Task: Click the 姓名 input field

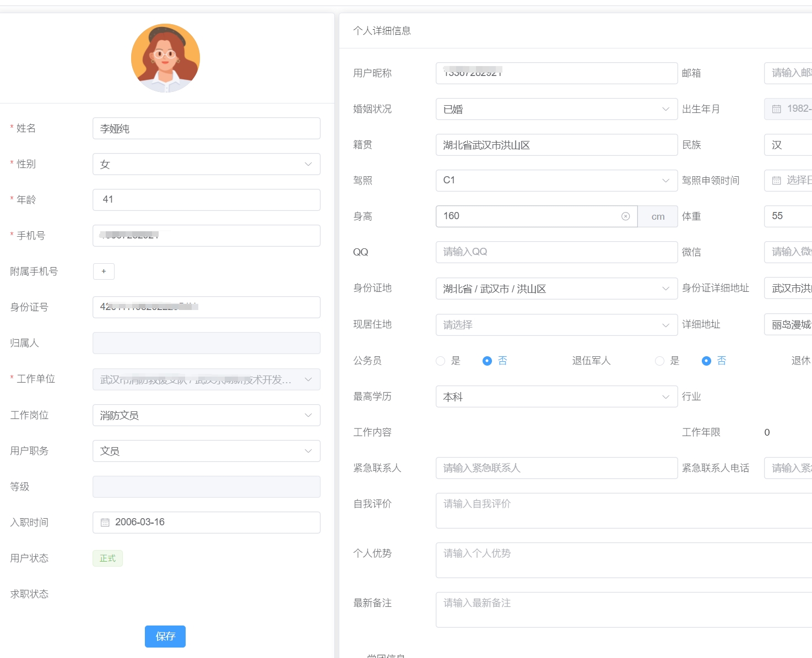Action: [x=206, y=128]
